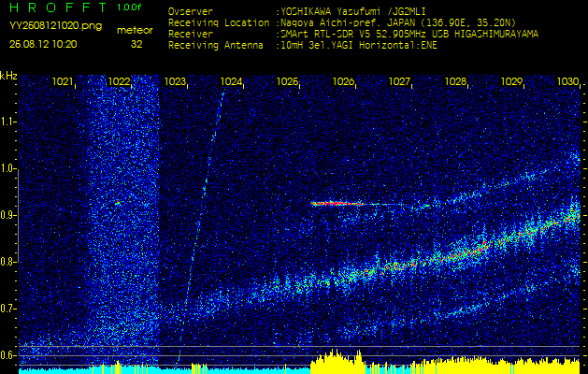Click the kHz axis unit label
Viewport: 588px width, 374px height.
click(x=8, y=76)
